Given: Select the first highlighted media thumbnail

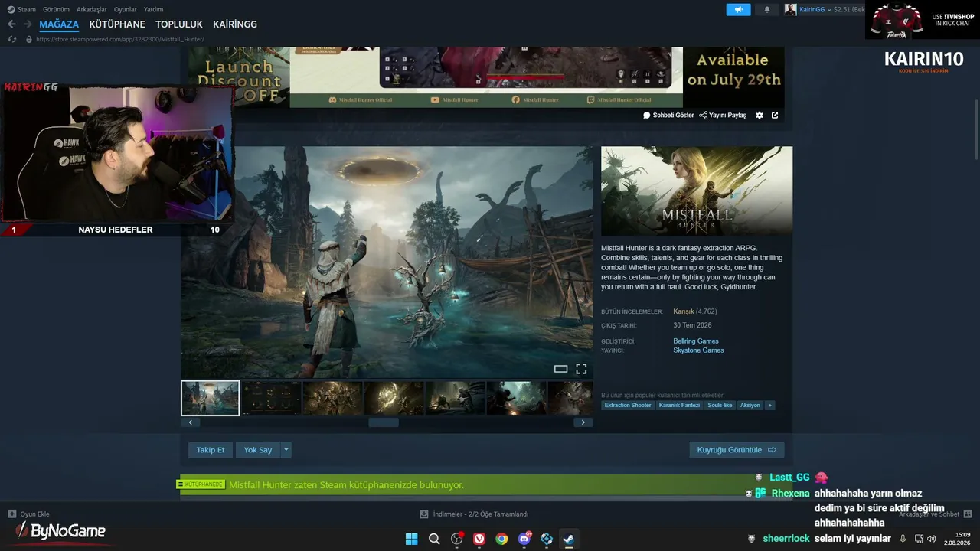Looking at the screenshot, I should (211, 398).
